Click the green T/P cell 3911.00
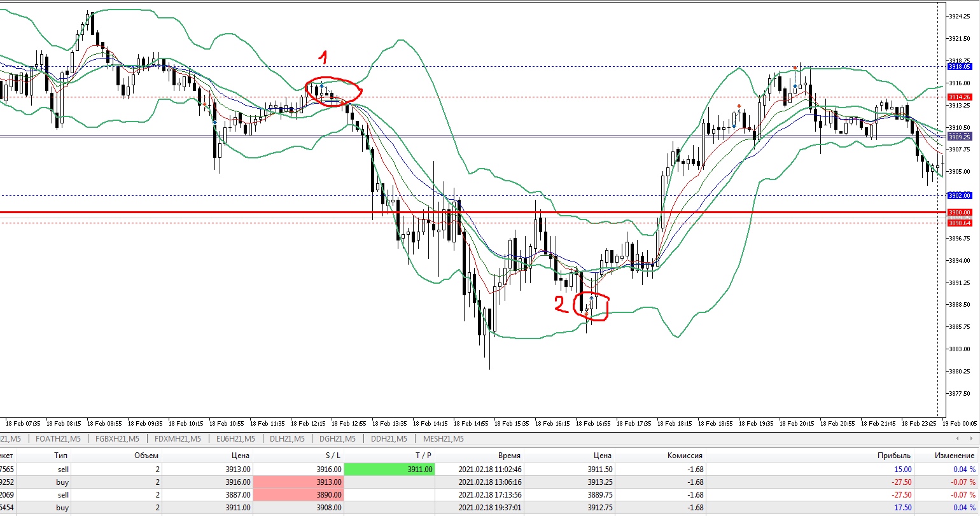 pos(389,469)
